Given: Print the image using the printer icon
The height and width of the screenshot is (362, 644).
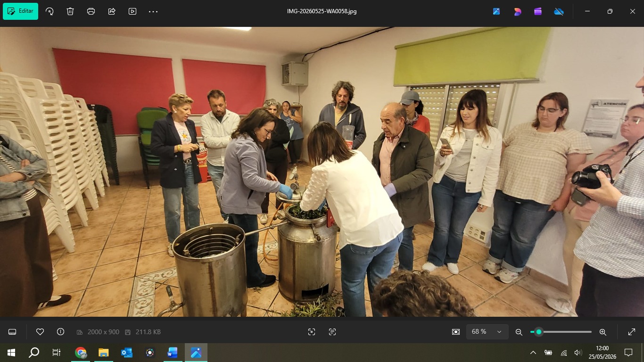Looking at the screenshot, I should (x=91, y=11).
